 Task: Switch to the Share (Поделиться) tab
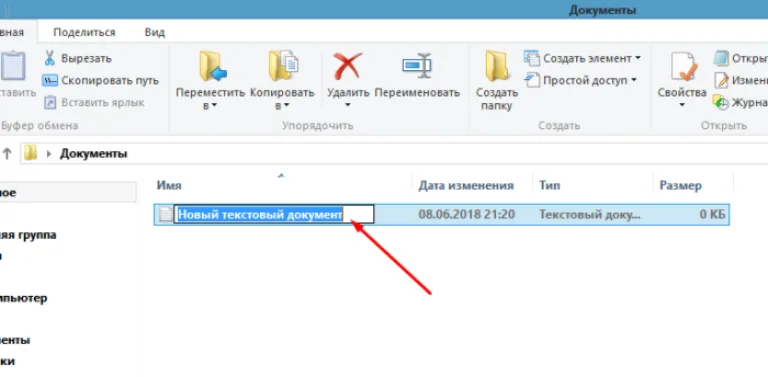click(x=84, y=33)
